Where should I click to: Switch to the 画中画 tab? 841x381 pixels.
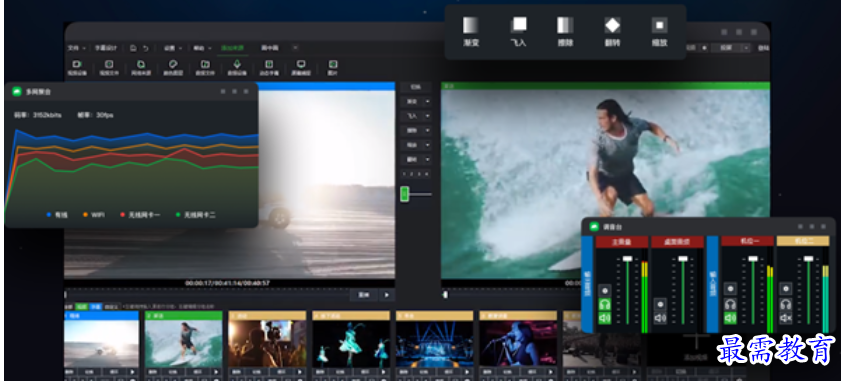270,48
